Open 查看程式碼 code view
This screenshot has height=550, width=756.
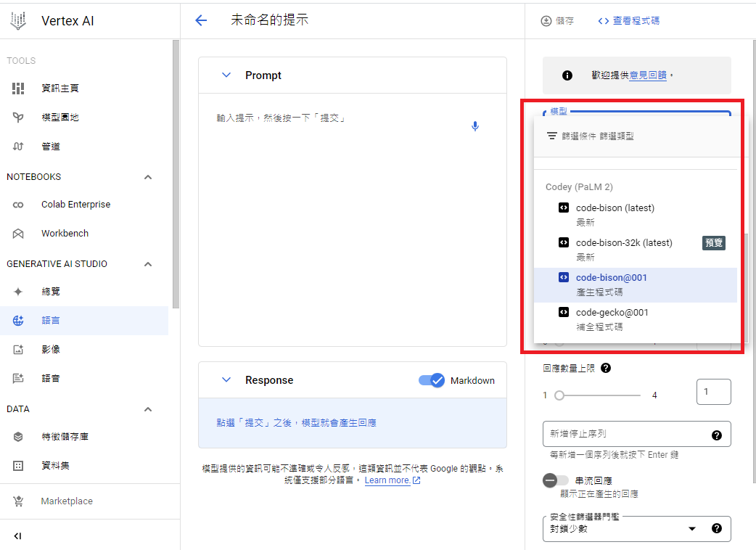coord(628,21)
